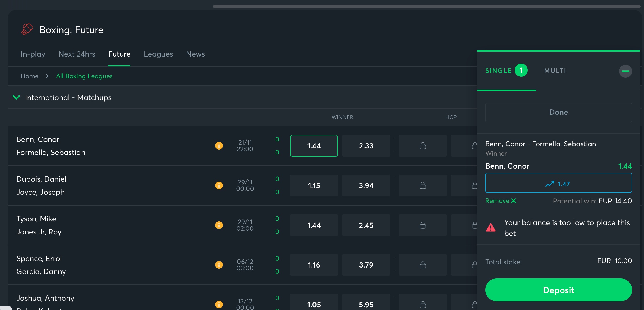
Task: Switch to In-play tab
Action: click(33, 54)
